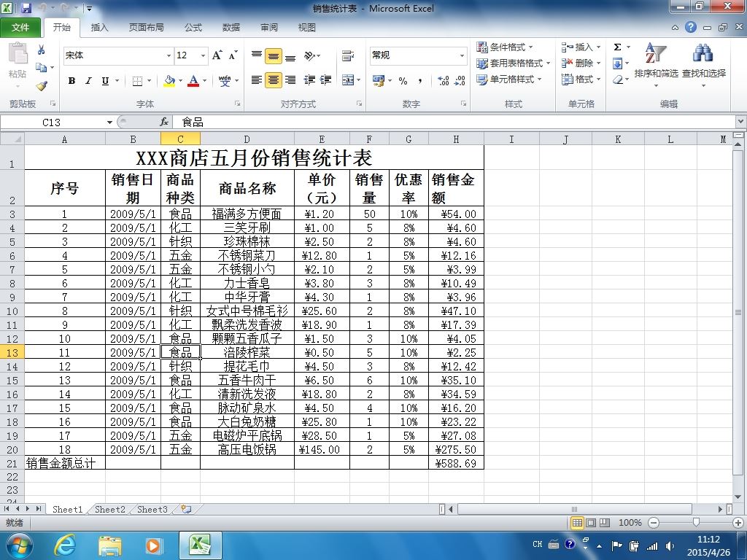Decrease decimal places icon
The image size is (747, 560).
pos(460,80)
